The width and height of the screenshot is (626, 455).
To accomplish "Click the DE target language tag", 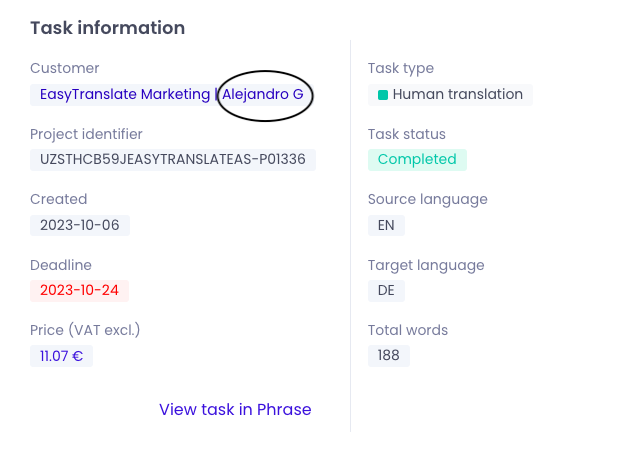I will [x=386, y=291].
